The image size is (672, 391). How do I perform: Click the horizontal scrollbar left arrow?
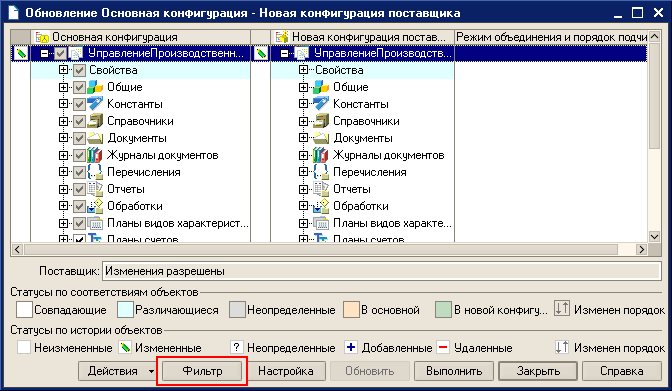17,250
